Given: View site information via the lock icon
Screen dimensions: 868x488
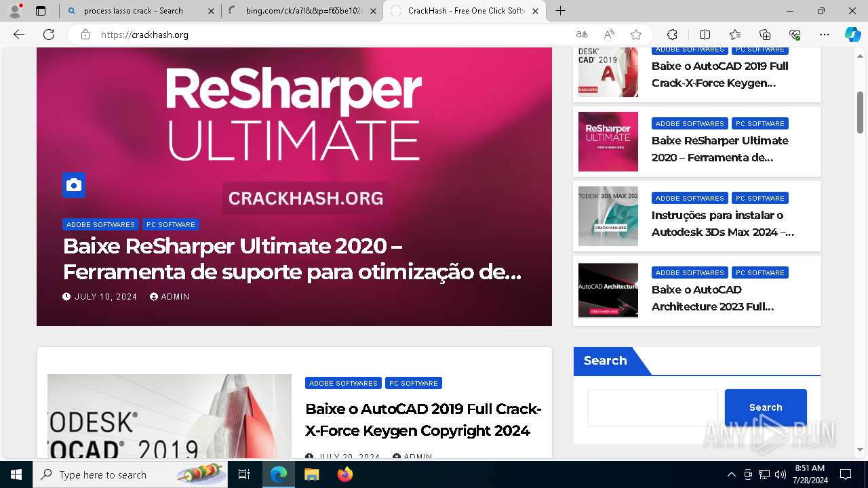Looking at the screenshot, I should [85, 35].
